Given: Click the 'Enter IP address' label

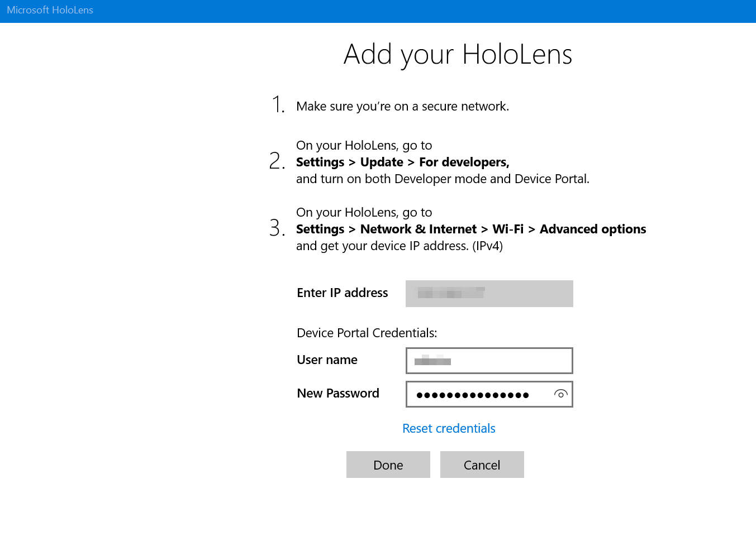Looking at the screenshot, I should click(x=342, y=293).
